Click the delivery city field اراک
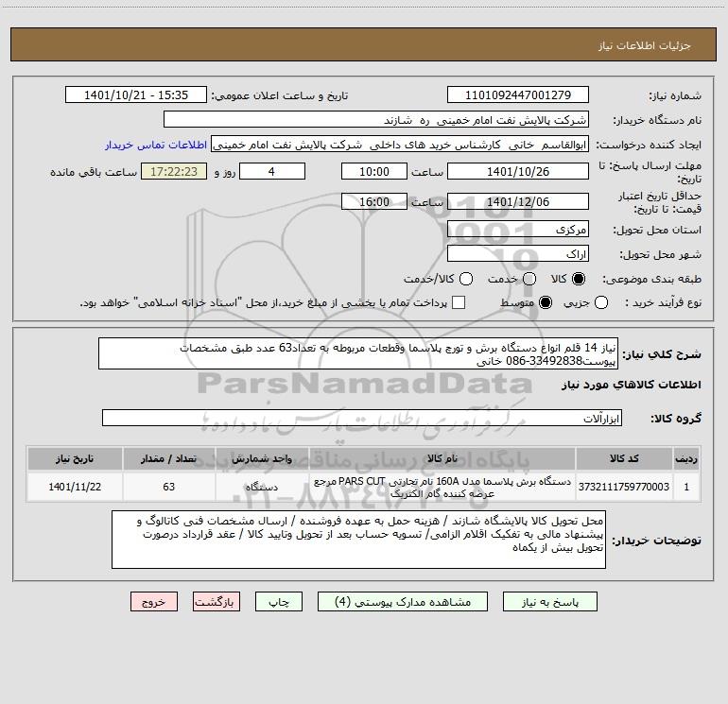The width and height of the screenshot is (728, 704). click(518, 254)
